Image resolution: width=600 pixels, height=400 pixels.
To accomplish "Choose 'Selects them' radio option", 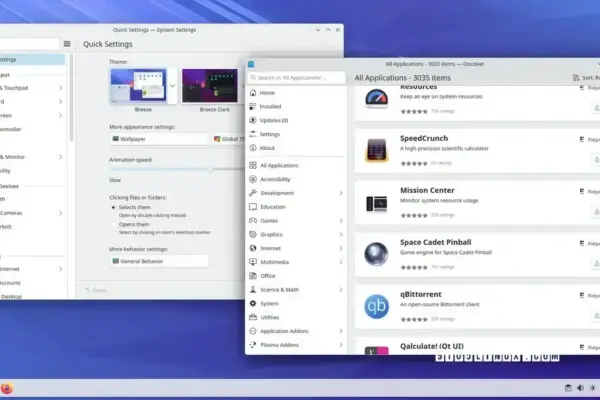I will pyautogui.click(x=113, y=207).
